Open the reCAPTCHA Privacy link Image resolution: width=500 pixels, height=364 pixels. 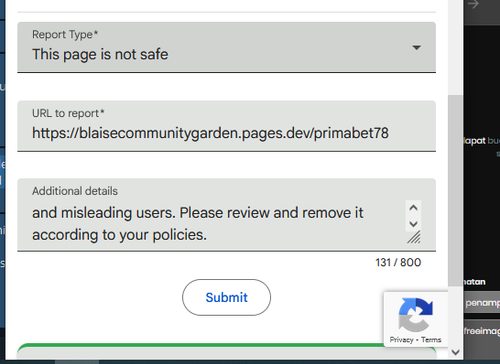click(x=401, y=340)
